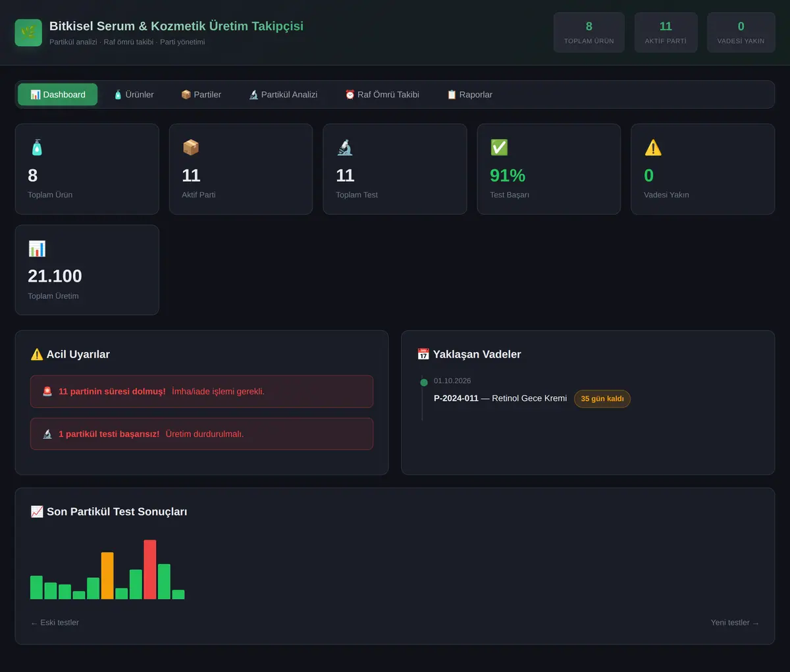
Task: Click the title "Bitkisel Serum & Kozmetik Üretim Takipçisi"
Action: click(x=176, y=26)
